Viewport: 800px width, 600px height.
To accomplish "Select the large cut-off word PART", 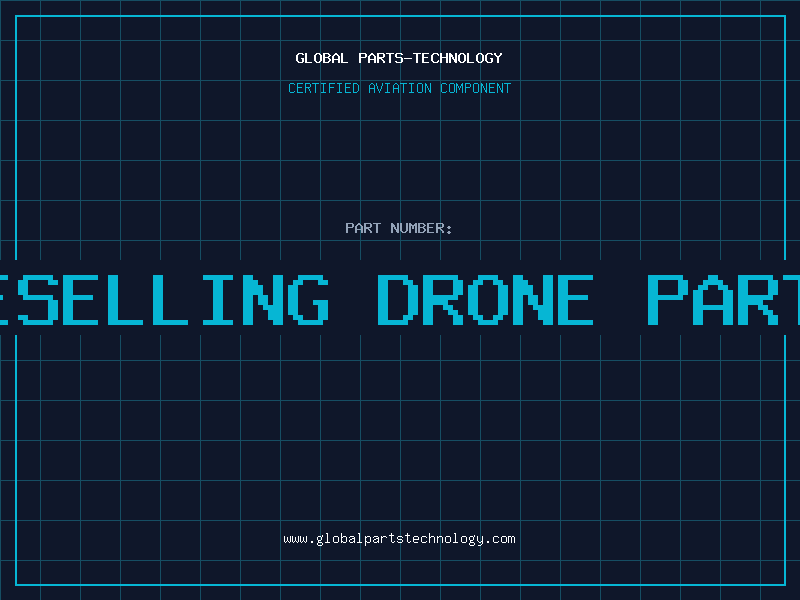I will [x=723, y=299].
